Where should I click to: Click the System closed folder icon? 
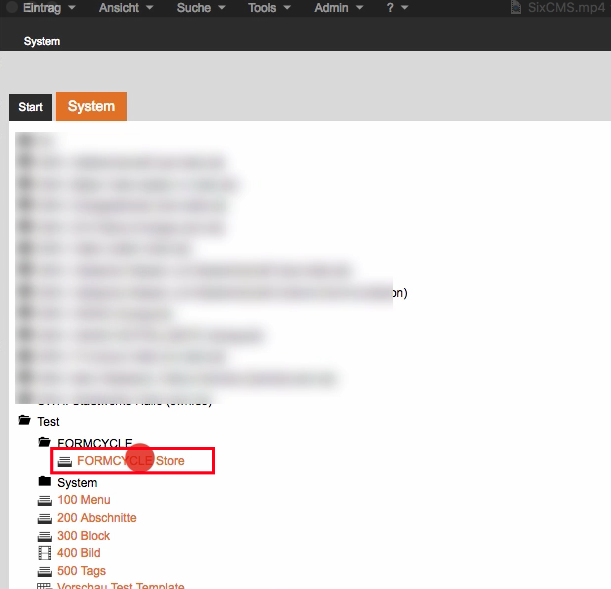coord(44,482)
